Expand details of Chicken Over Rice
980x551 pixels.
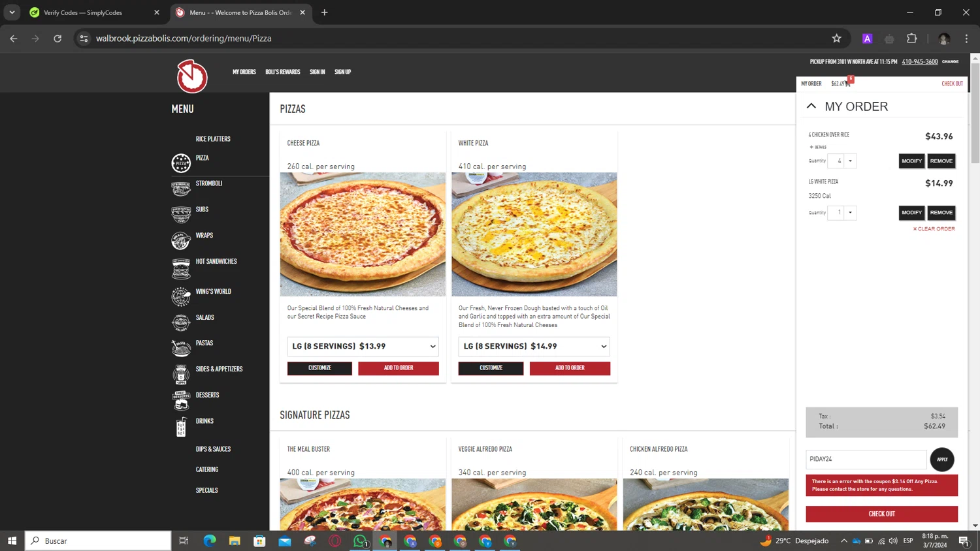click(818, 147)
